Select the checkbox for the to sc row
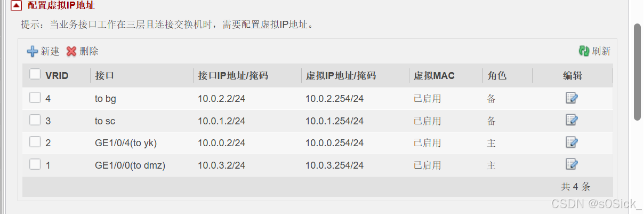This screenshot has width=644, height=214. (35, 120)
